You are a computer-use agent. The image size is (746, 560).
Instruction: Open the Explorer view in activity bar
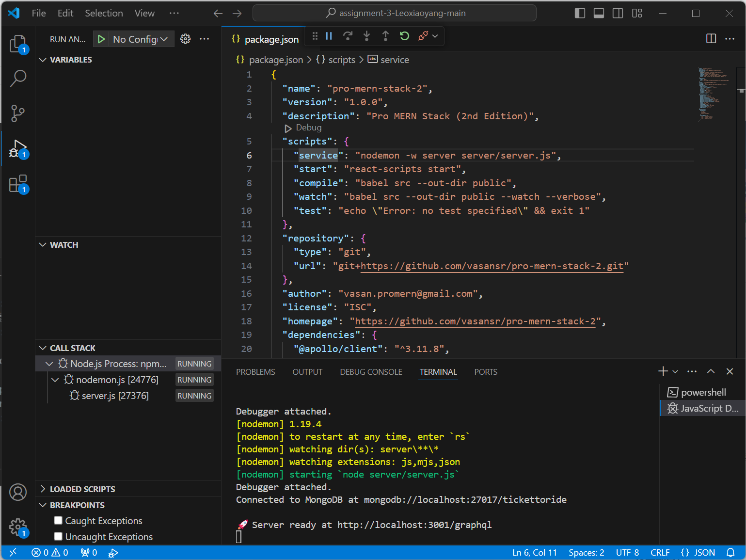coord(18,44)
